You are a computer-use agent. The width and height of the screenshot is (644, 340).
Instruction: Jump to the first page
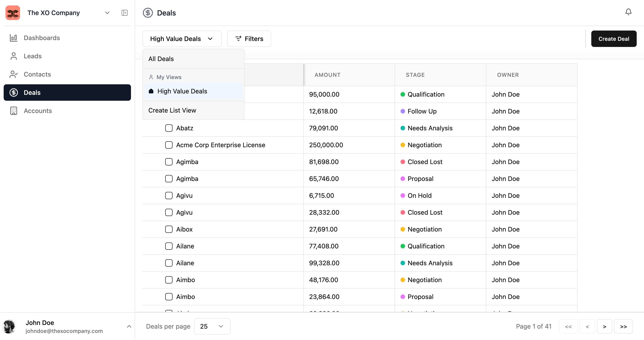pos(568,326)
